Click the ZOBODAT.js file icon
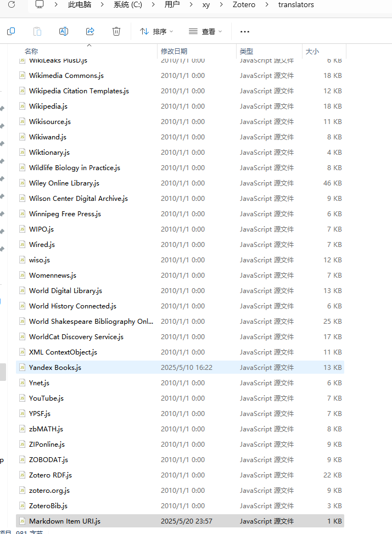The image size is (392, 534). 22,460
